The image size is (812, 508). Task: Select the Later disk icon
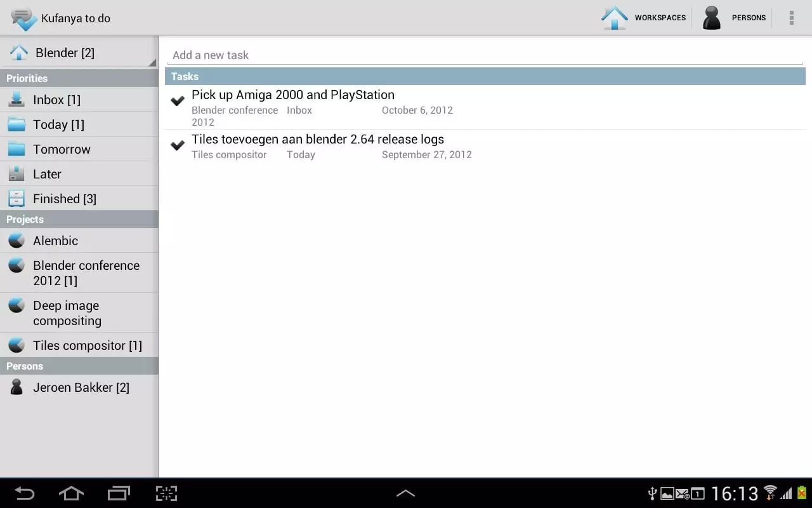pos(16,173)
